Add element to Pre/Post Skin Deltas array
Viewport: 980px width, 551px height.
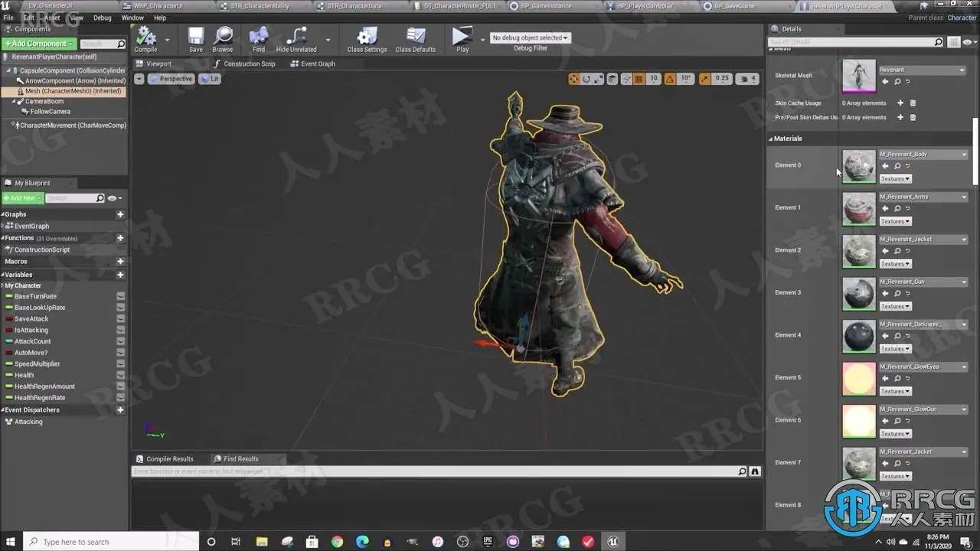coord(900,118)
